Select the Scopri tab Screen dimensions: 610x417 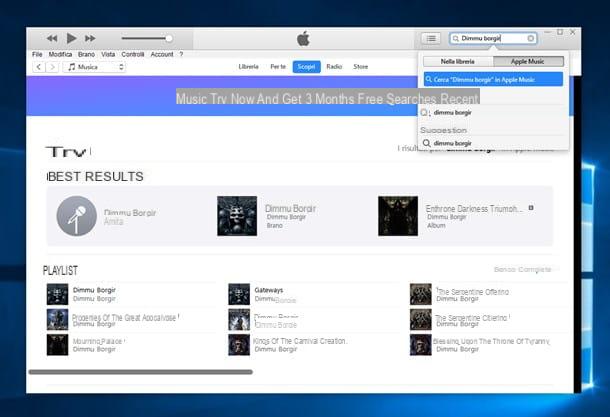click(x=306, y=67)
